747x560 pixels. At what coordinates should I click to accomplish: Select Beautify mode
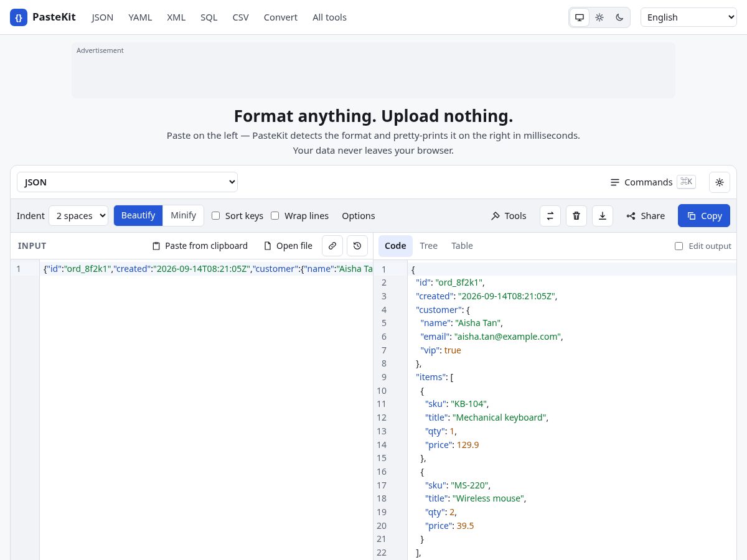pyautogui.click(x=138, y=215)
